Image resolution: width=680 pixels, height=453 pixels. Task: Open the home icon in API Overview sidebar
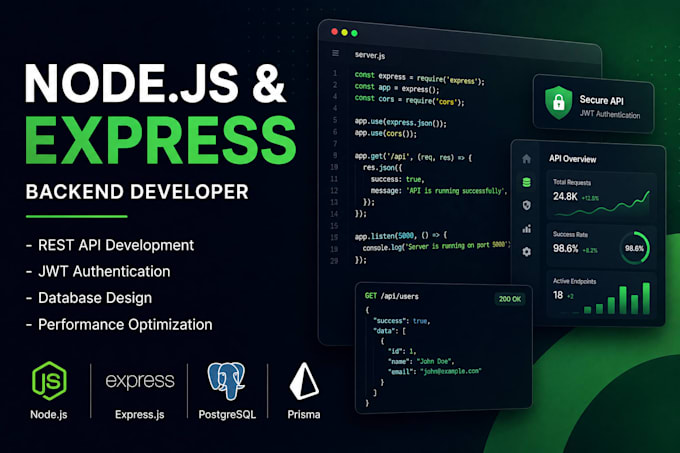526,159
